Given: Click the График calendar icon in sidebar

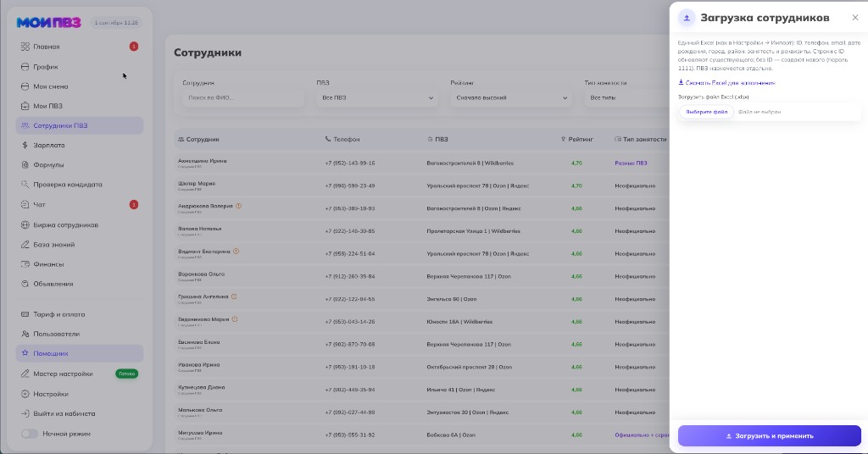Looking at the screenshot, I should coord(25,67).
